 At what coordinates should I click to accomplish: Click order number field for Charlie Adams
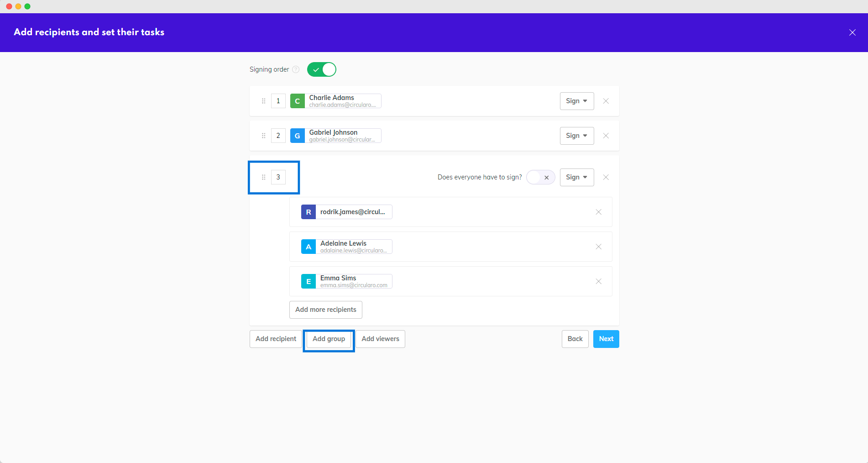(278, 101)
